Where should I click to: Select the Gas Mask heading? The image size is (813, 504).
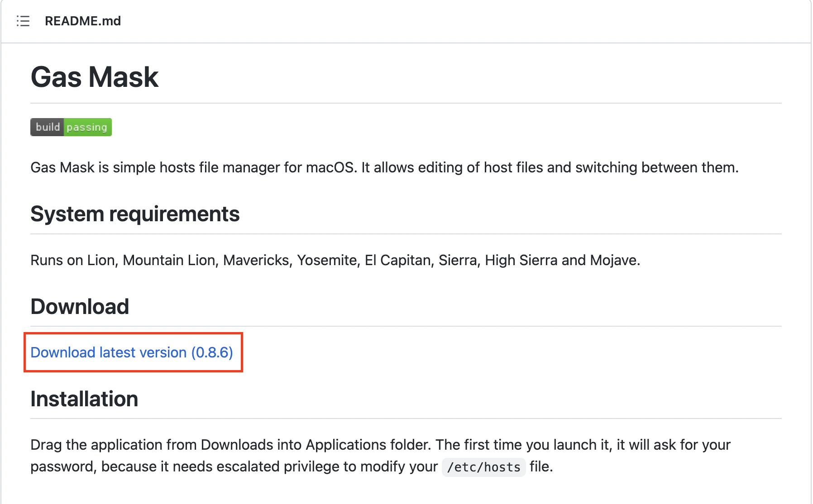tap(95, 77)
